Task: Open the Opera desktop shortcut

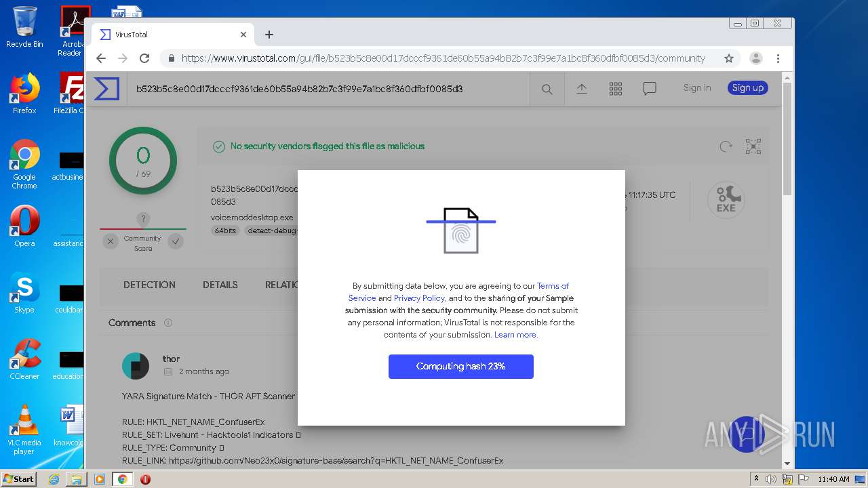Action: pyautogui.click(x=24, y=227)
